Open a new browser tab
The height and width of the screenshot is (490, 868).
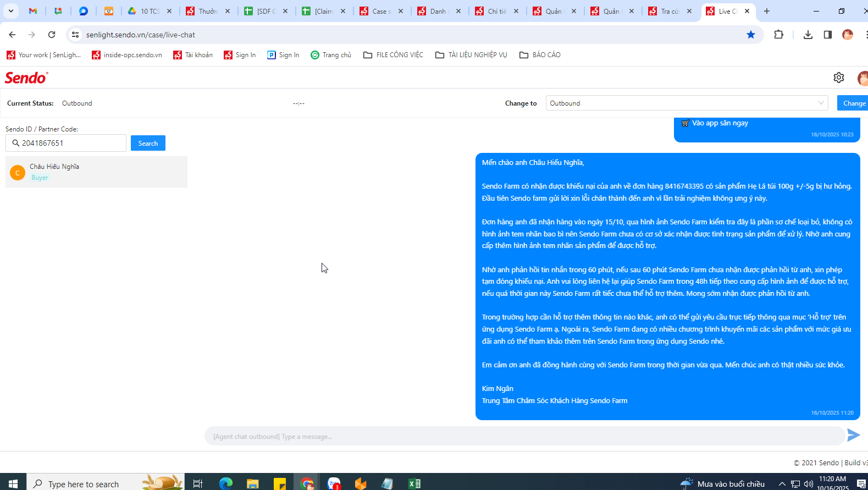pos(767,11)
